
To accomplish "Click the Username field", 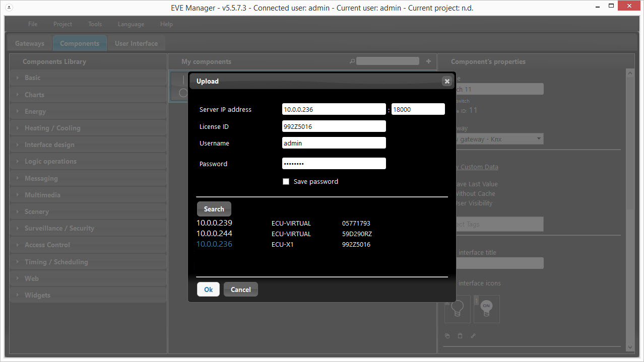I will (x=334, y=143).
